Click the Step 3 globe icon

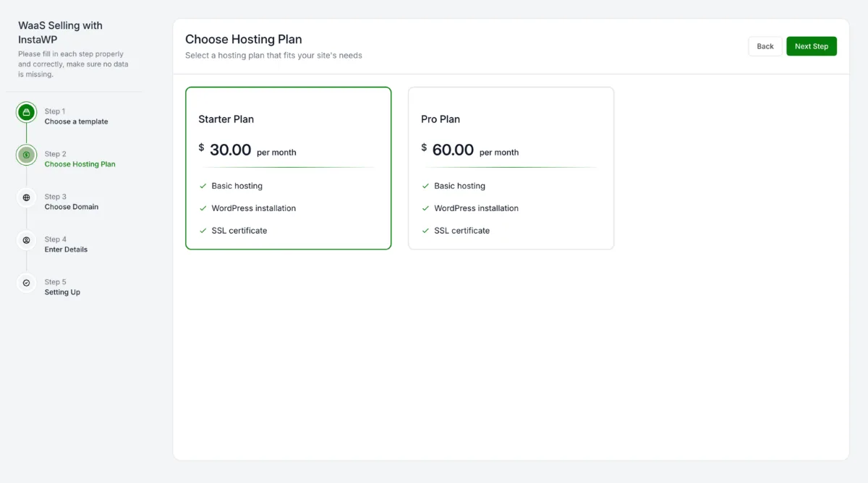pyautogui.click(x=27, y=197)
